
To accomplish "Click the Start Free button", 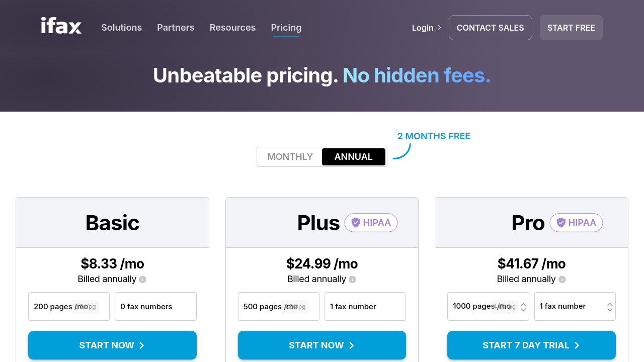I will point(571,28).
